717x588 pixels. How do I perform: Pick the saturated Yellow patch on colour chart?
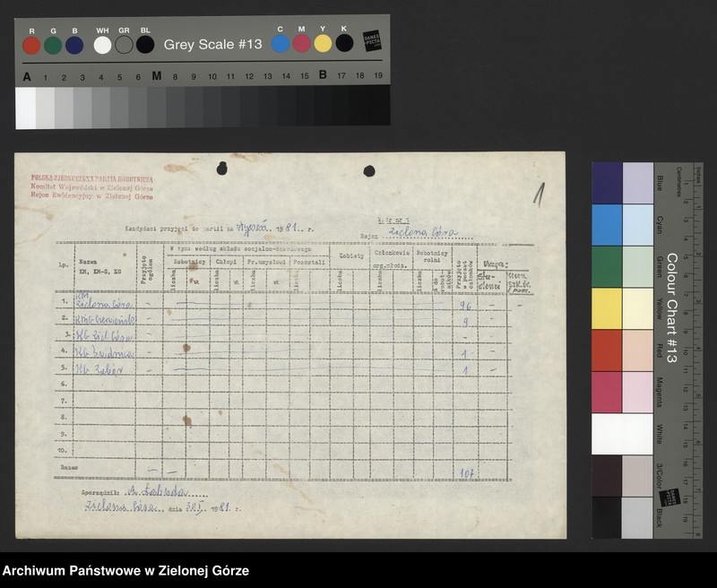pos(607,308)
